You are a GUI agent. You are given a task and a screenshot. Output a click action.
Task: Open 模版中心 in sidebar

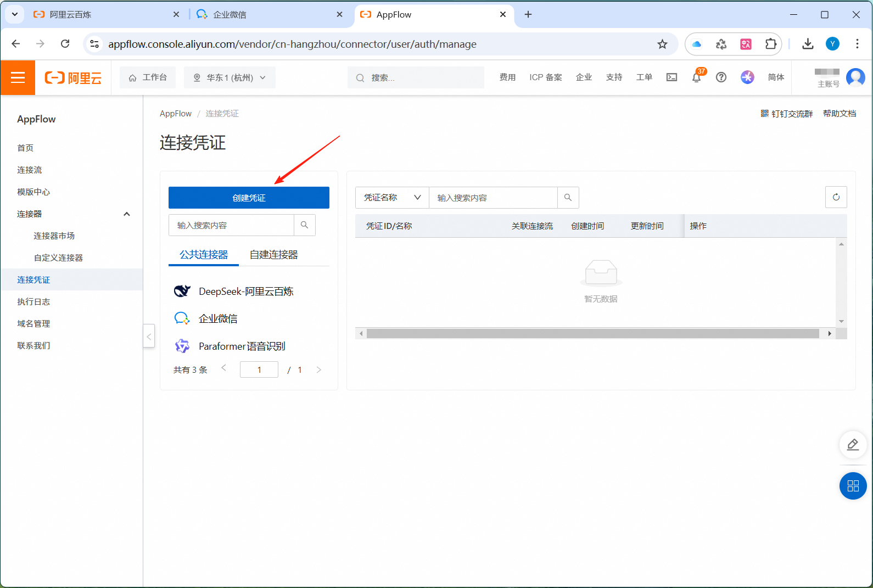(33, 192)
